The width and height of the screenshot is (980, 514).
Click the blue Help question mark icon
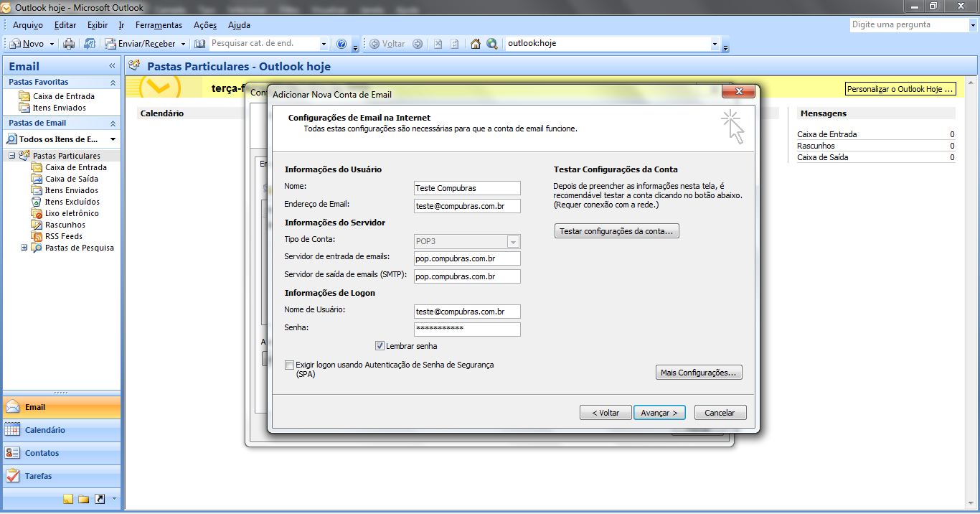coord(341,44)
